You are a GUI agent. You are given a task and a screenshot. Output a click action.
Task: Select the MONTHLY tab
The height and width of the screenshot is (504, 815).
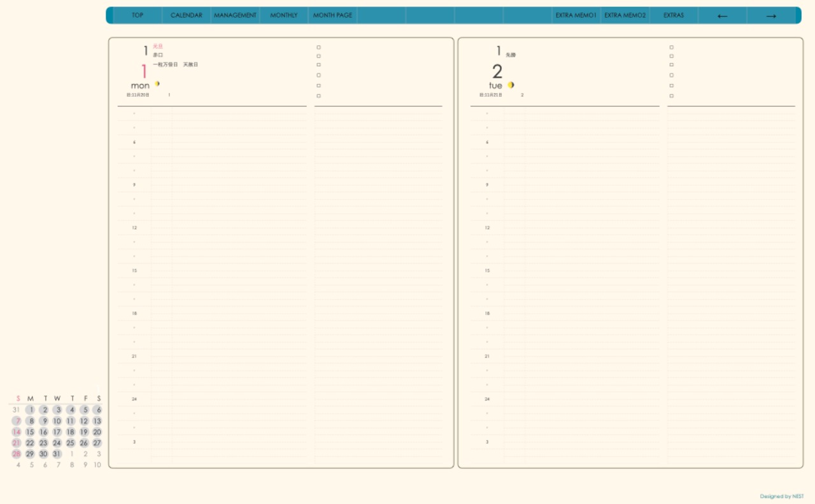(284, 15)
